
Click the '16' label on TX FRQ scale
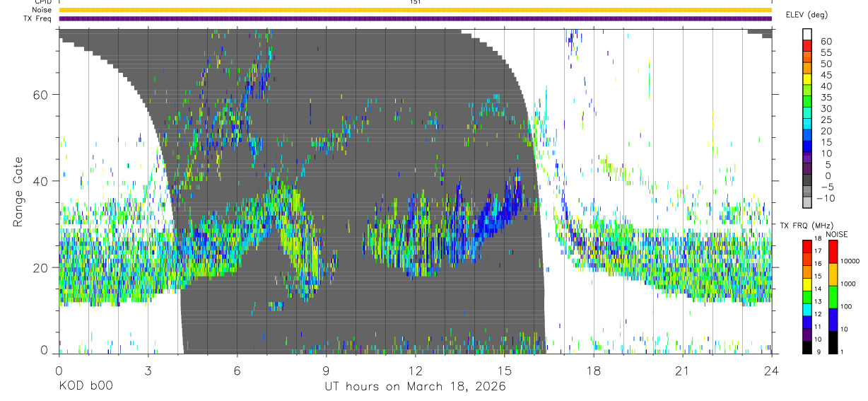pos(818,264)
